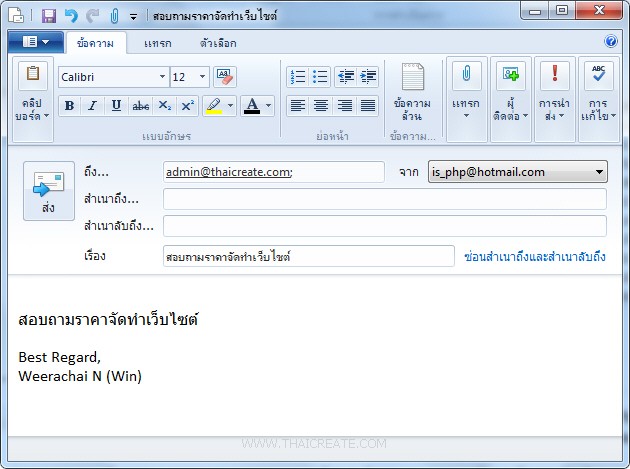630x469 pixels.
Task: Insert a bulleted list
Action: 320,76
